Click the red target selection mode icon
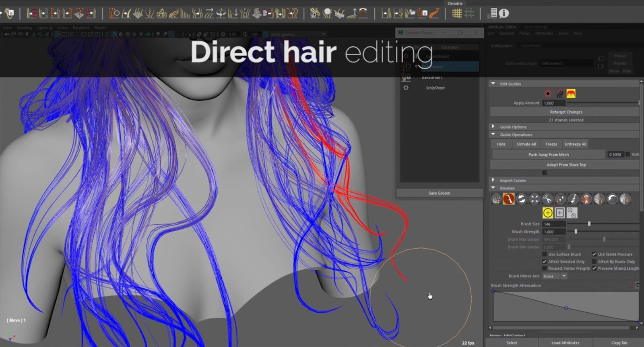The image size is (644, 347). click(x=548, y=94)
